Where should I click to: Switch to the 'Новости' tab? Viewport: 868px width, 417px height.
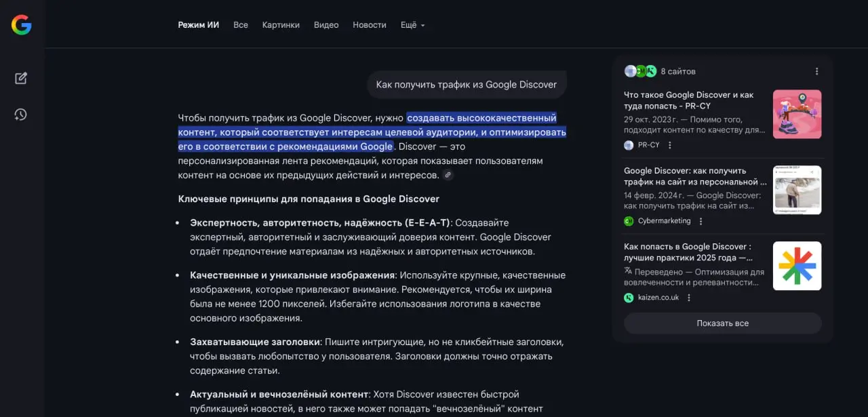pyautogui.click(x=370, y=25)
